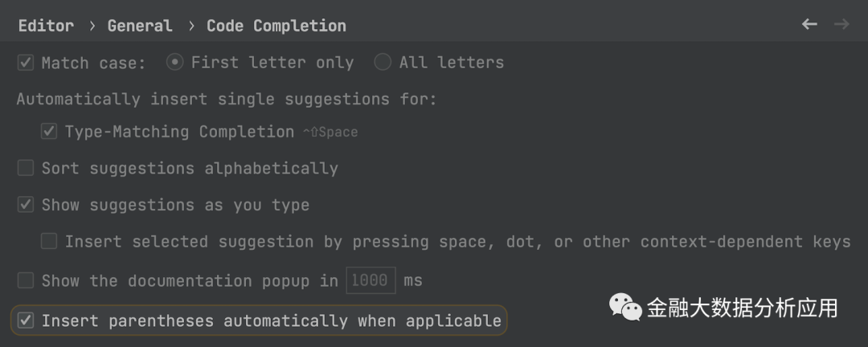Click the 金融大数据分析应用 watermark text
This screenshot has width=868, height=347.
743,308
